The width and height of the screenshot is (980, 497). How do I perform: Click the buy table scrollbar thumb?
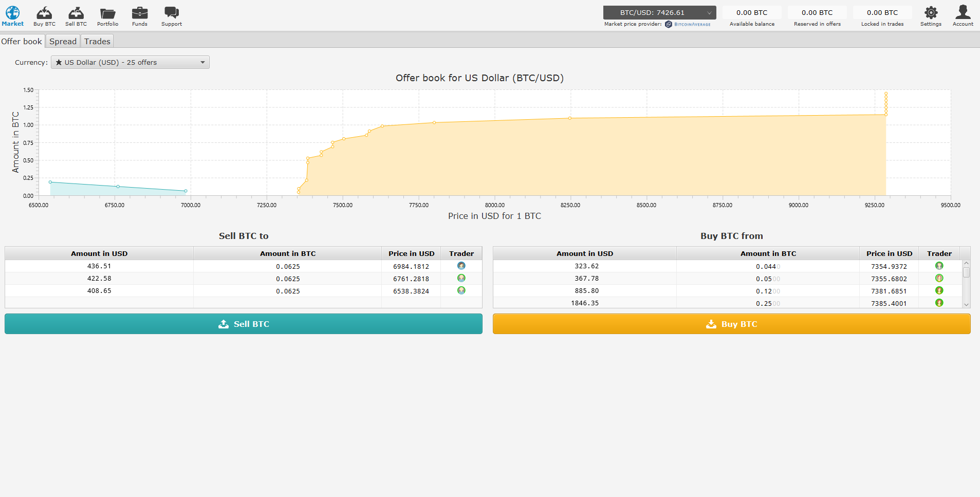pos(966,272)
